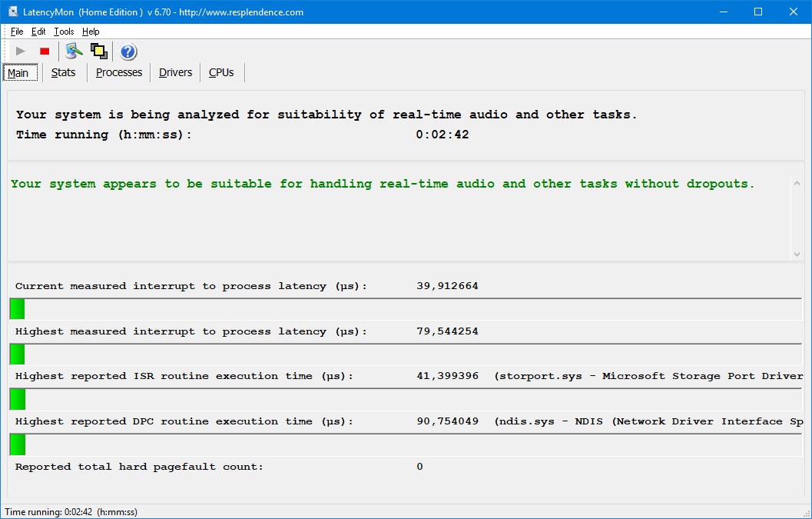Click the DPC time value 90,754049
Image resolution: width=812 pixels, height=519 pixels.
click(447, 421)
